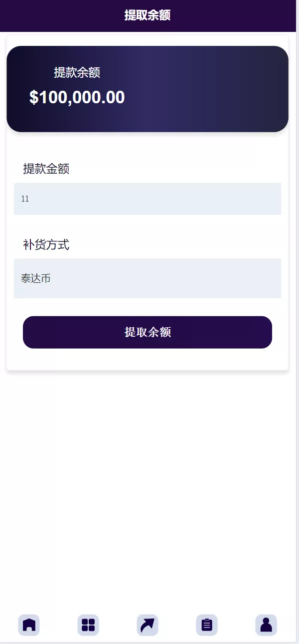Click the 提取余额 page header title

coord(148,15)
